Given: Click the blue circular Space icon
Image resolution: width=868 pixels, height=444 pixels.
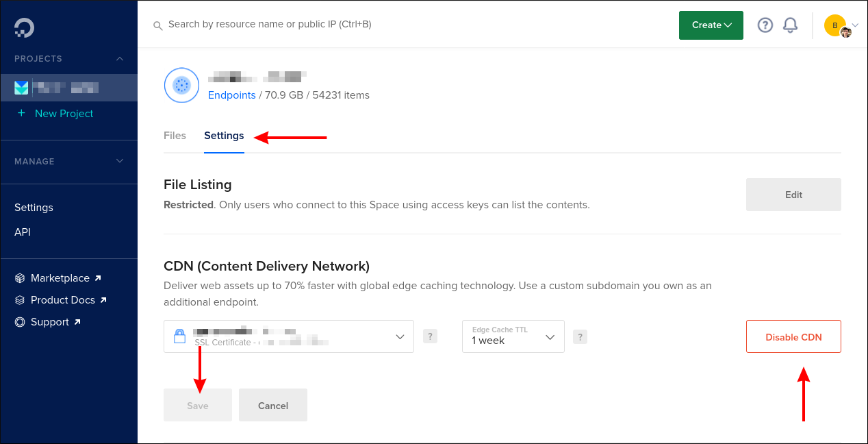Looking at the screenshot, I should [181, 85].
